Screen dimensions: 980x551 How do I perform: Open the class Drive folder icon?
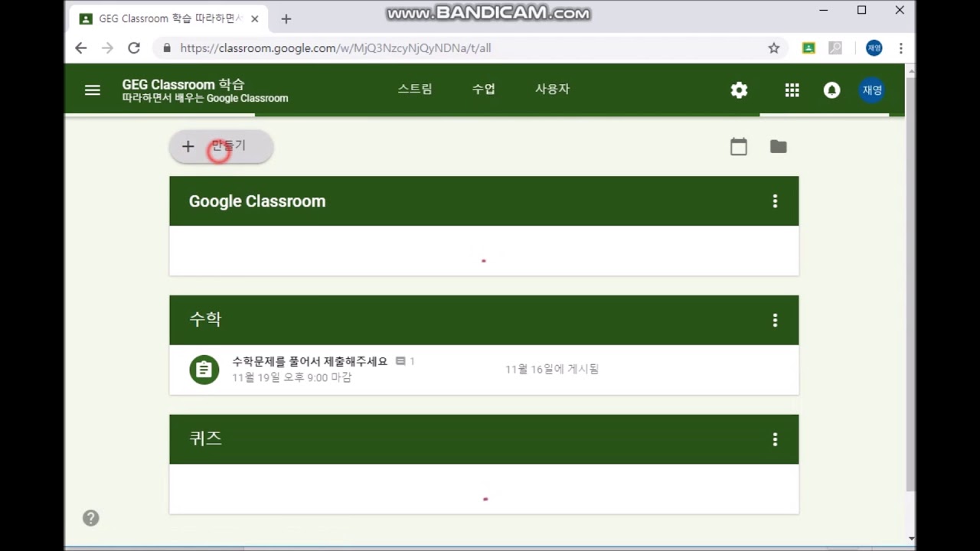(x=779, y=146)
